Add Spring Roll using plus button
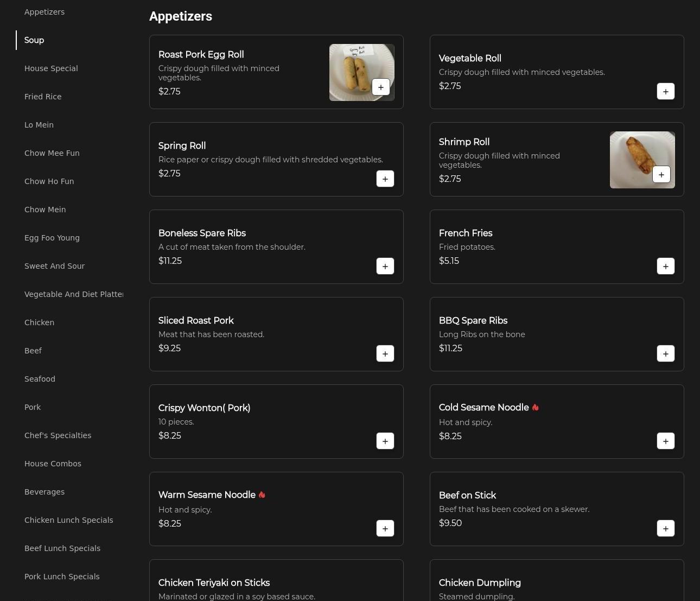 click(x=385, y=179)
